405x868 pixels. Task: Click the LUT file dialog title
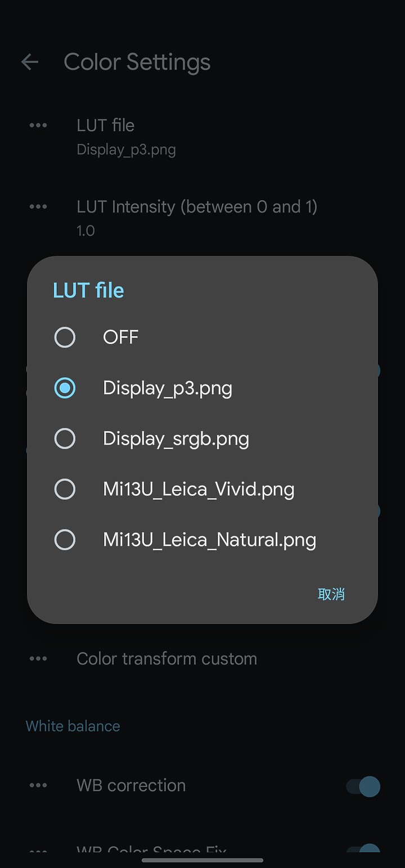pos(88,290)
